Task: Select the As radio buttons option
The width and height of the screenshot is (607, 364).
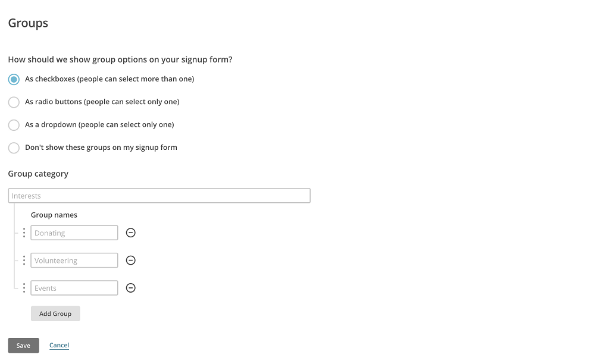Action: [13, 102]
